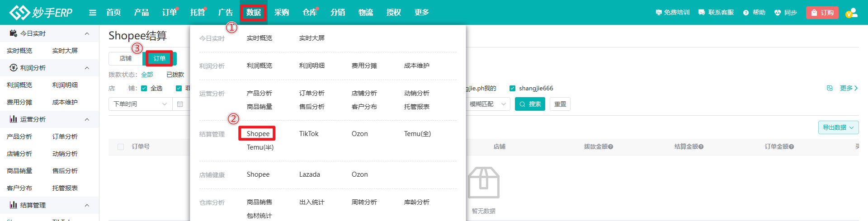Click the 妙手ERP logo
The width and height of the screenshot is (868, 221).
(x=41, y=12)
